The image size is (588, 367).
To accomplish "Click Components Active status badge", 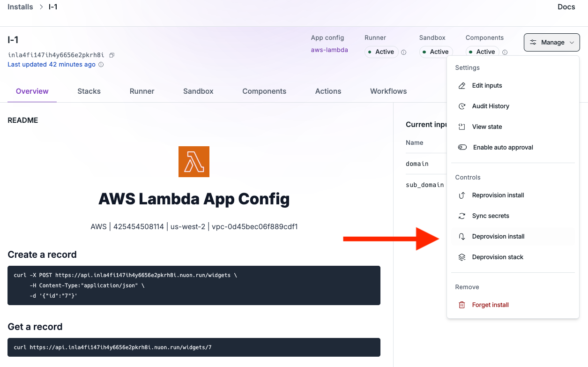I will (x=482, y=52).
